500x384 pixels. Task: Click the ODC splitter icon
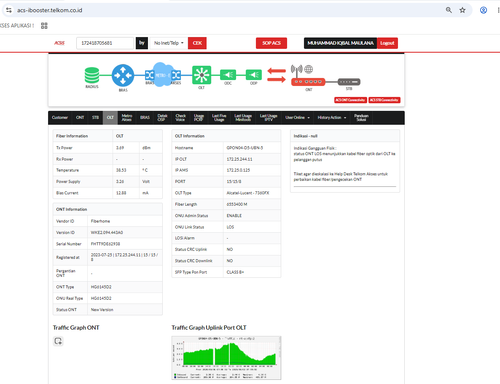click(228, 75)
